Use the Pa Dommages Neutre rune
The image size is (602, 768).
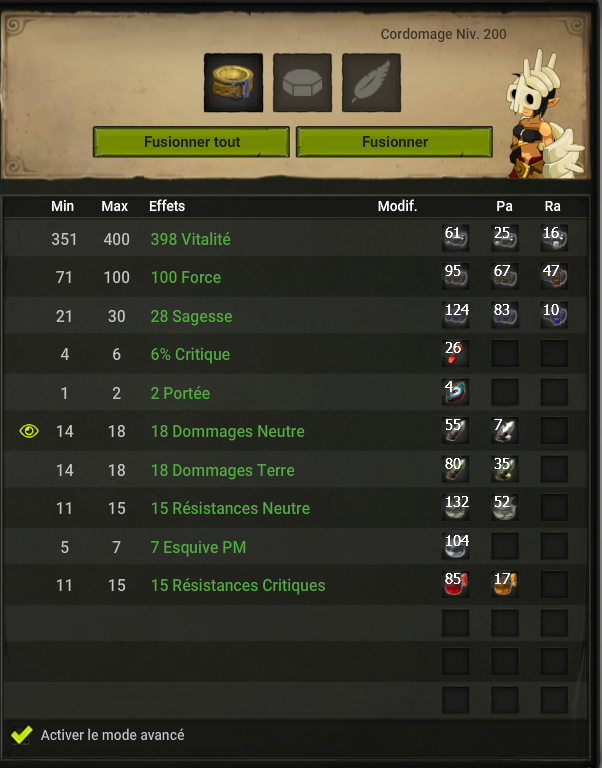[x=505, y=430]
